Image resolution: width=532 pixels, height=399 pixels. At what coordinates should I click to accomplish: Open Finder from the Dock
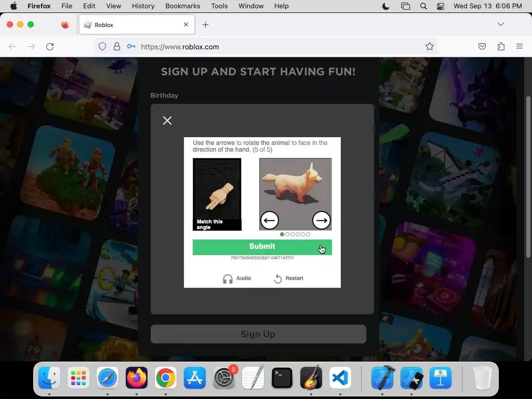pyautogui.click(x=49, y=378)
